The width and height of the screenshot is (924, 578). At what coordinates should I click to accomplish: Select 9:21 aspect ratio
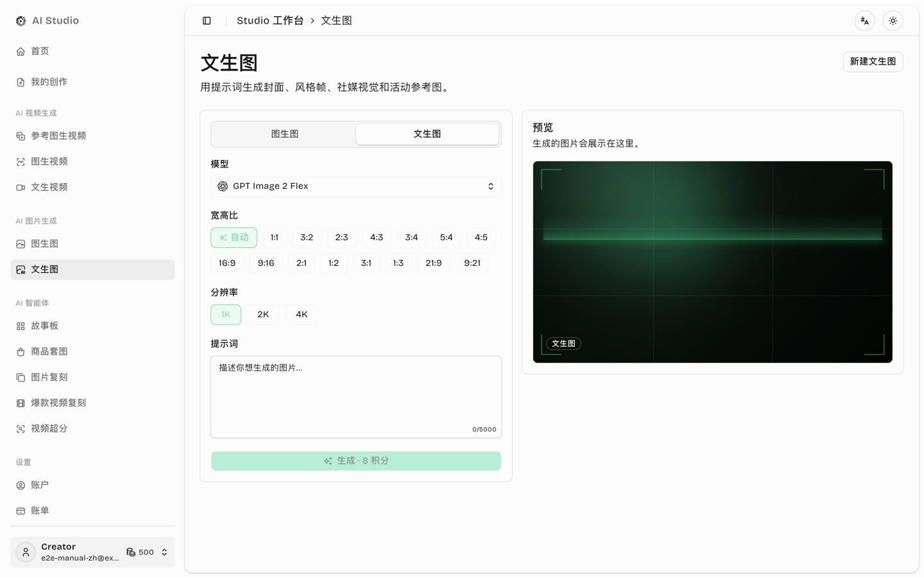click(x=472, y=263)
